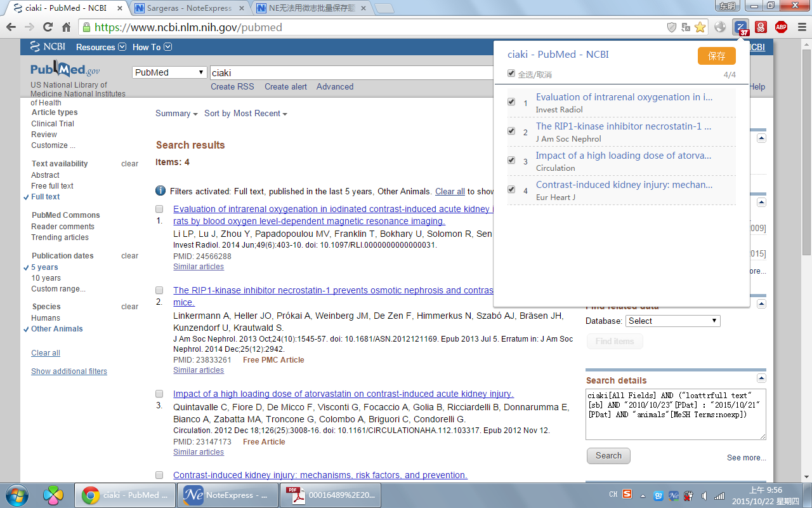Image resolution: width=812 pixels, height=508 pixels.
Task: Click the grey globe extension icon
Action: pos(720,27)
